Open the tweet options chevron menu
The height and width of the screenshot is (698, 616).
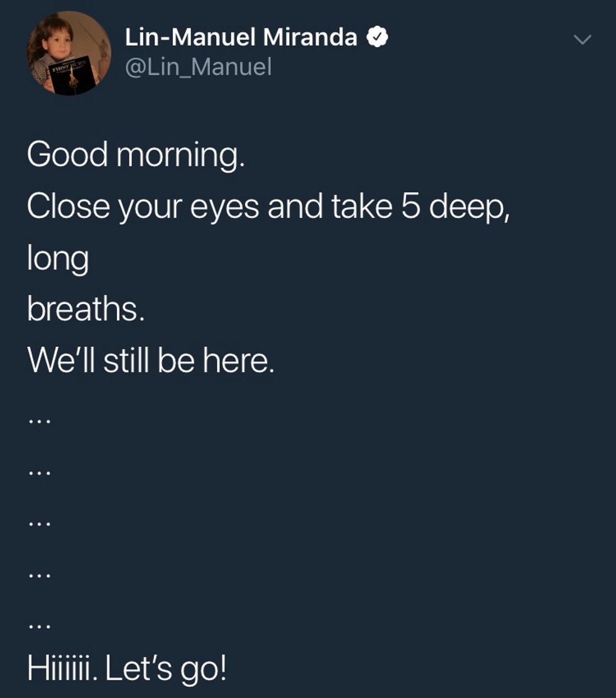[583, 40]
